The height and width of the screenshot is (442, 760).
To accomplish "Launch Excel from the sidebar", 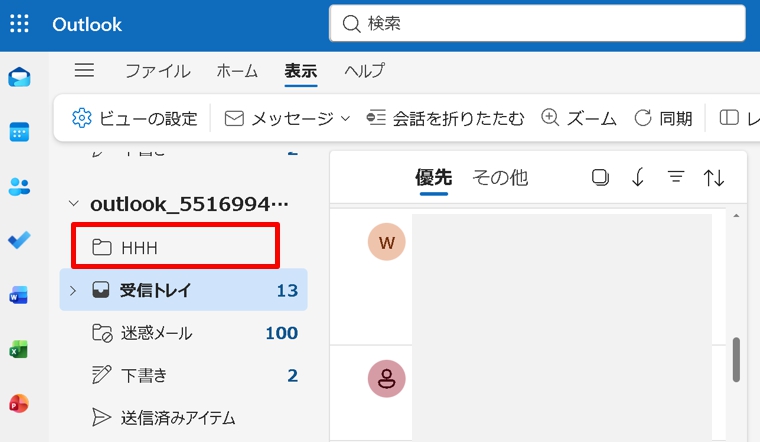I will [19, 349].
